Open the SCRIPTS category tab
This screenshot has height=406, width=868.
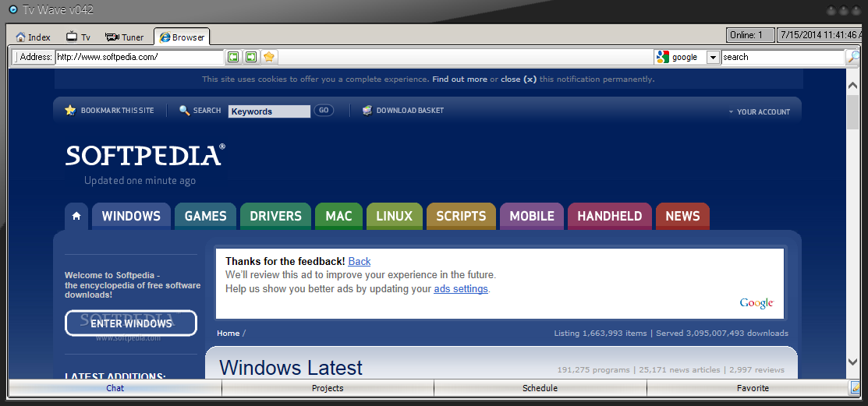(461, 216)
